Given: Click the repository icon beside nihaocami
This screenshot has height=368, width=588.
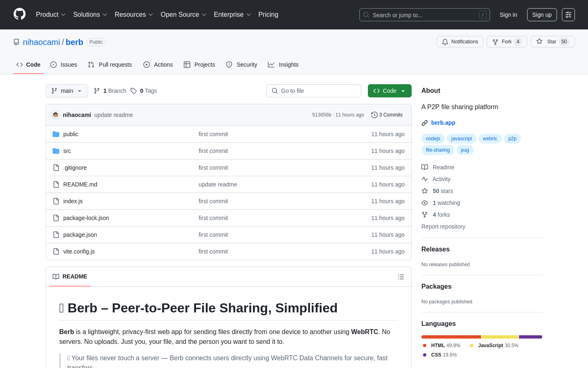Looking at the screenshot, I should click(16, 42).
